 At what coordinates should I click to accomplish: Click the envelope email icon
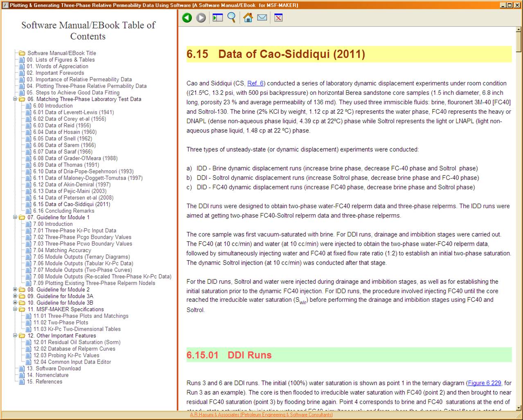tap(262, 18)
